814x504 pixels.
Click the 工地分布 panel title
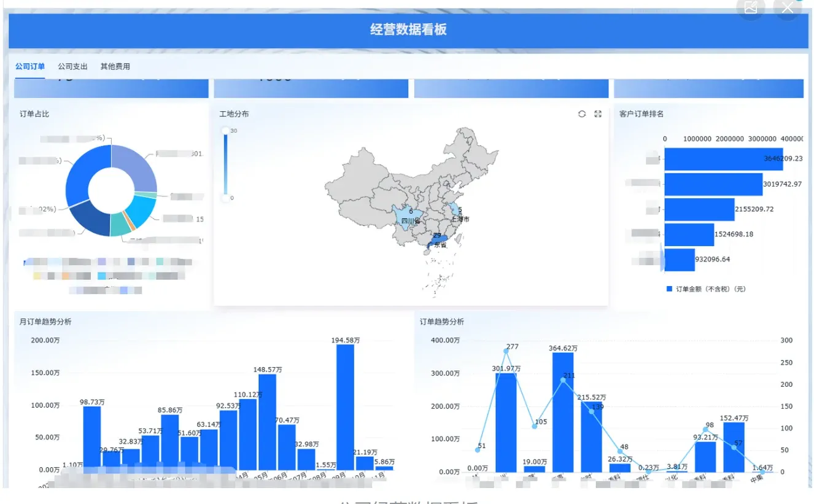(x=234, y=114)
